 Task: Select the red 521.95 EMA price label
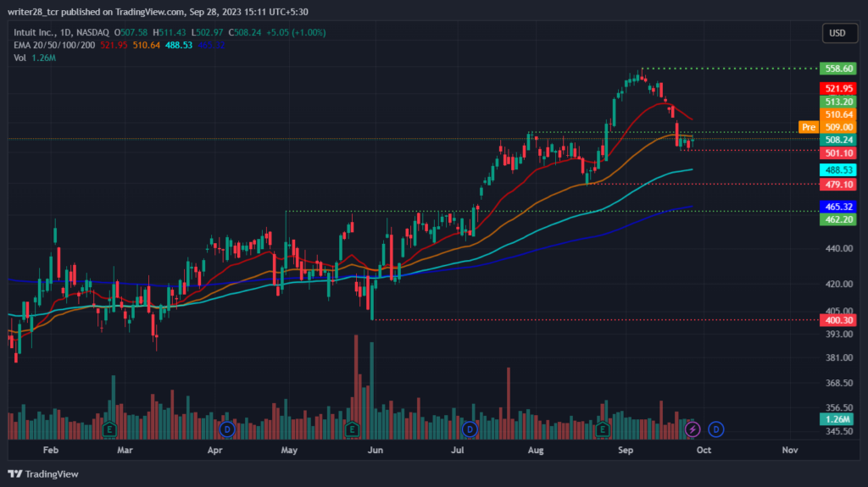(x=838, y=89)
